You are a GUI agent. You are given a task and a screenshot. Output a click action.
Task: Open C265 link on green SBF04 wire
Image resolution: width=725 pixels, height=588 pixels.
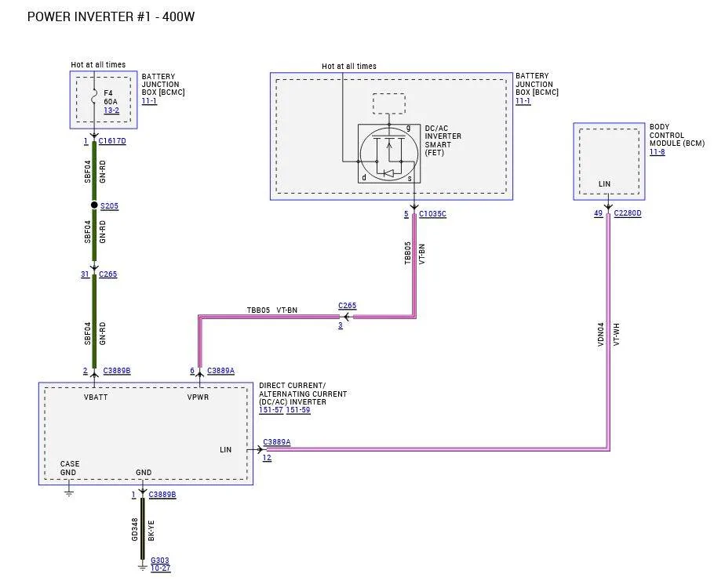pyautogui.click(x=107, y=274)
